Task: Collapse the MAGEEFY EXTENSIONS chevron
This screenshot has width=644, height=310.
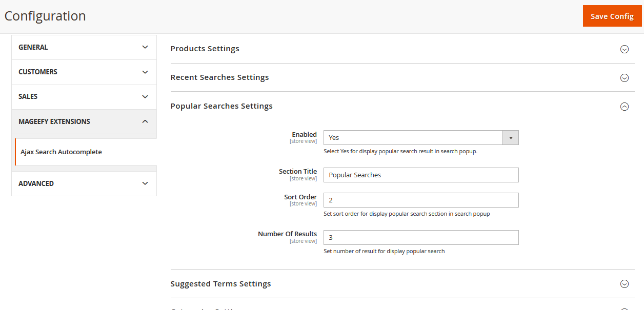Action: (x=145, y=121)
